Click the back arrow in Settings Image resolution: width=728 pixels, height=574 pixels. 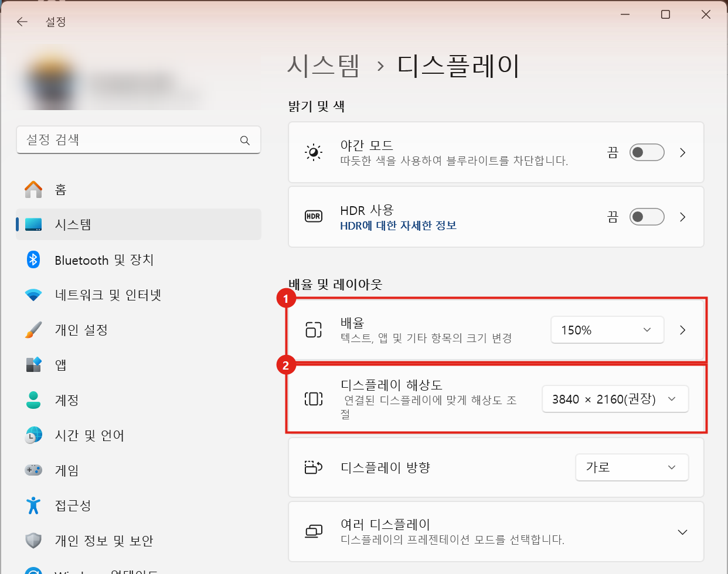(22, 22)
